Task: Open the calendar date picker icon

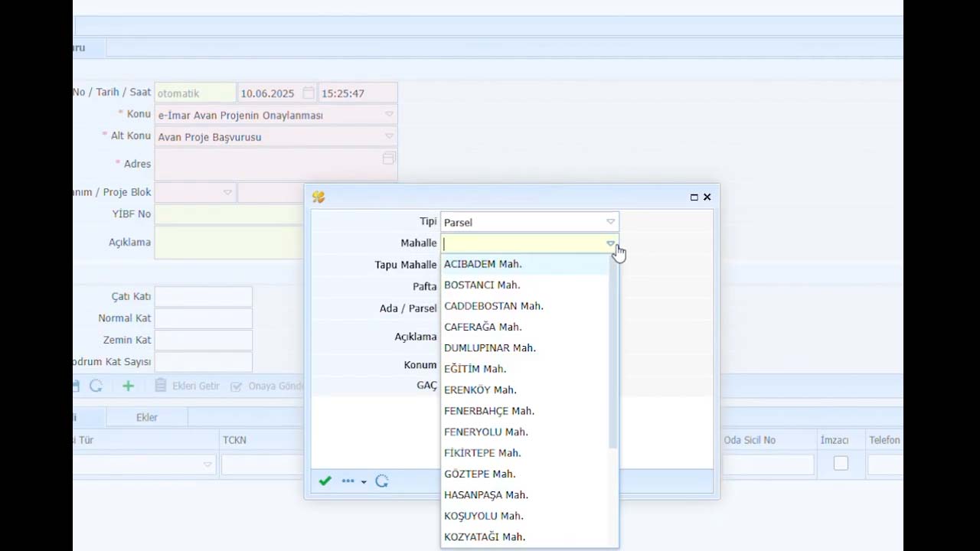Action: (308, 93)
